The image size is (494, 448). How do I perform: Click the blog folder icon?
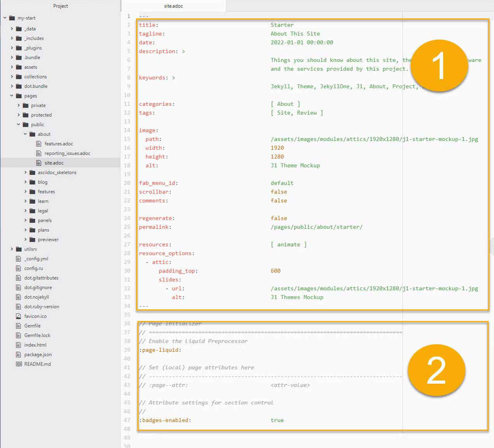[x=32, y=182]
